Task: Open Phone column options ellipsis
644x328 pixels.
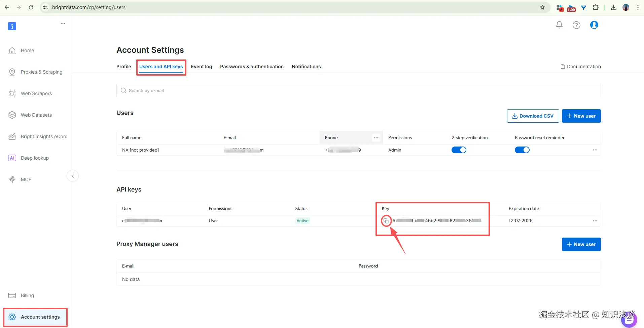Action: pos(376,138)
